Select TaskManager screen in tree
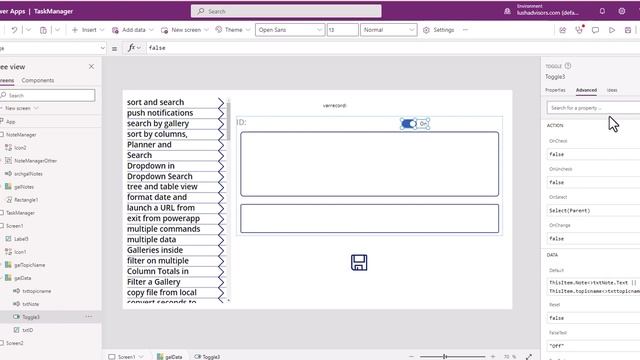Viewport: 640px width, 360px height. click(20, 213)
